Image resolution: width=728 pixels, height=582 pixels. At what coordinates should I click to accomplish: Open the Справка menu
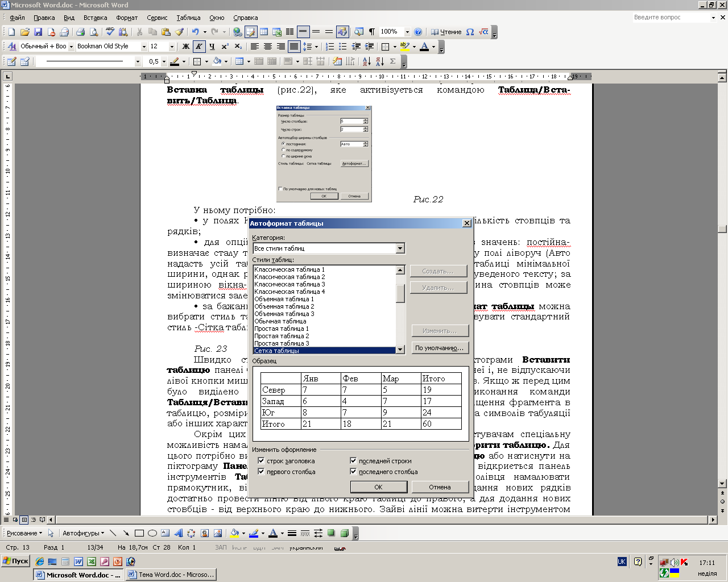click(245, 18)
